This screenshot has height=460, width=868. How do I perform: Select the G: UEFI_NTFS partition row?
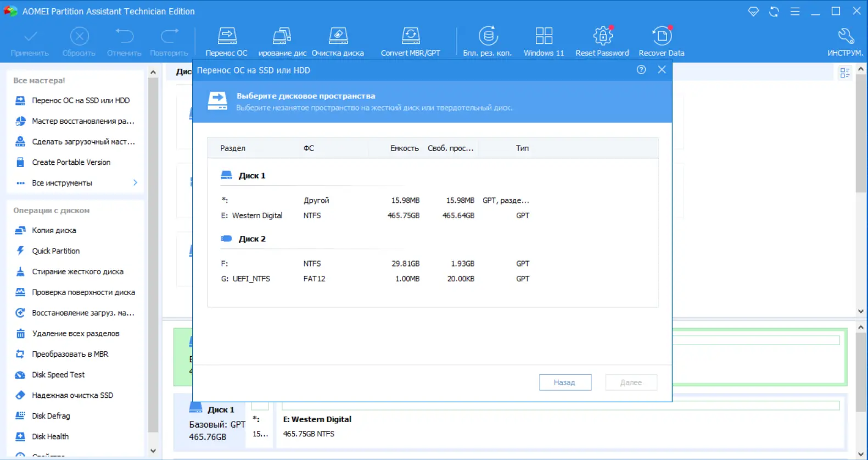pyautogui.click(x=433, y=279)
